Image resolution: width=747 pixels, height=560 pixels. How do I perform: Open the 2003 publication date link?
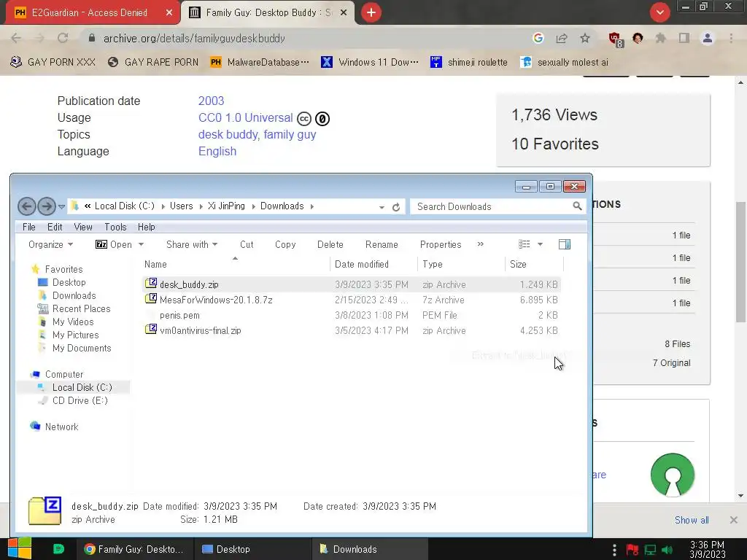pyautogui.click(x=211, y=101)
